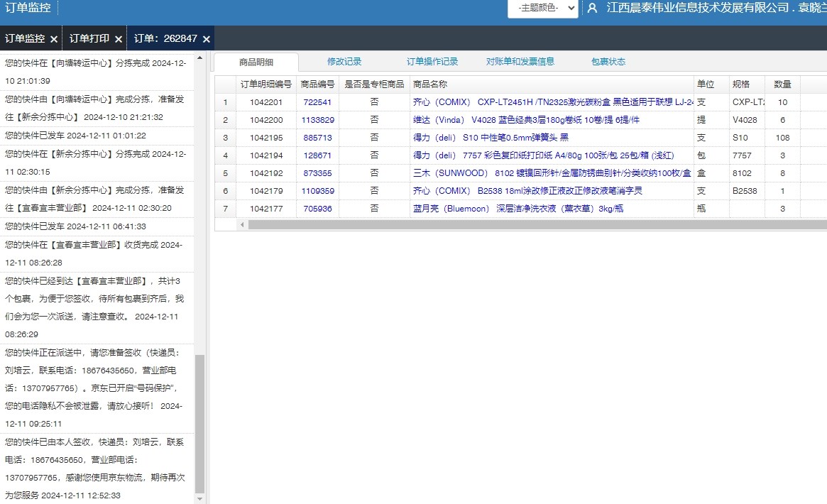Open the 齐心 CXP-LT2451H toner product link

tap(553, 102)
